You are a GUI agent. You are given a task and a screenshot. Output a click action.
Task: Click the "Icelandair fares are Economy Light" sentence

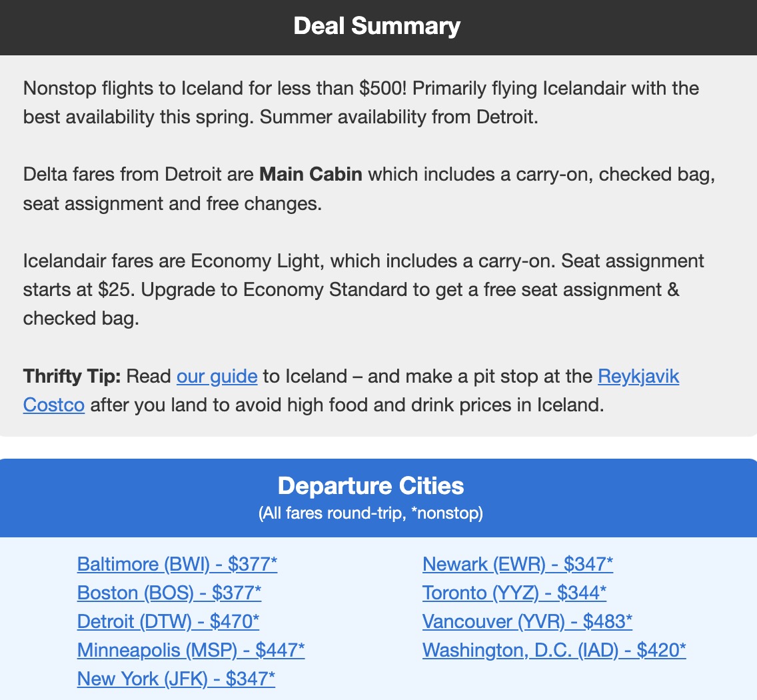click(173, 261)
